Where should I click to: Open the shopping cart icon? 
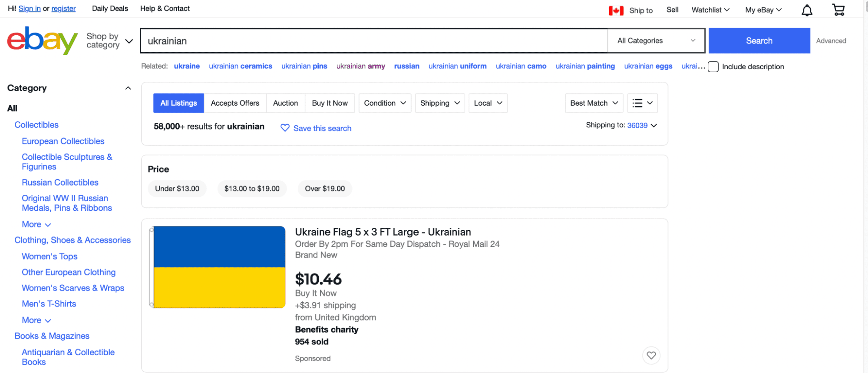838,10
